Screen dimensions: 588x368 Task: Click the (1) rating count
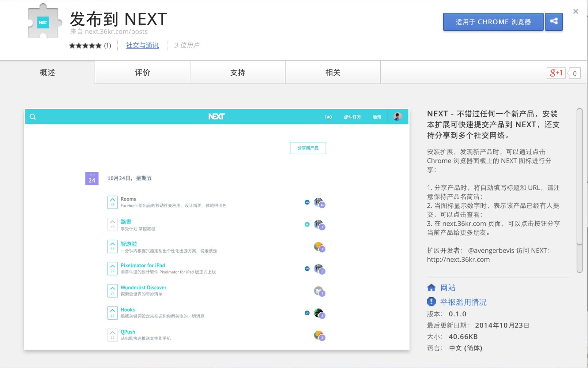tap(107, 46)
